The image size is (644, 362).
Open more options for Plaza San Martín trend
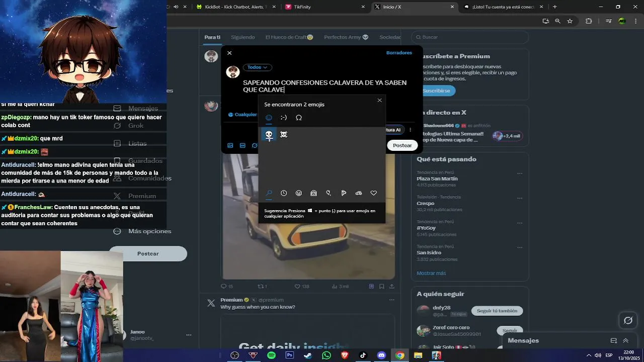[520, 173]
